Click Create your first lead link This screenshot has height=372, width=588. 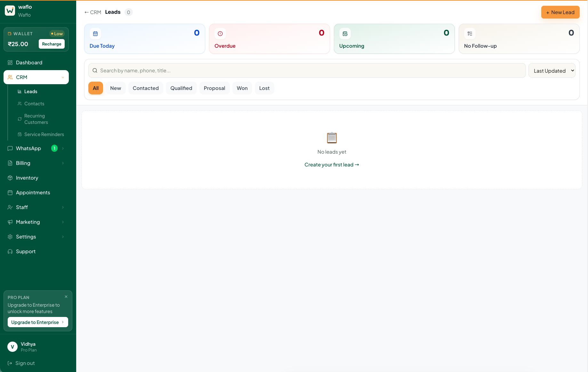[x=332, y=165]
